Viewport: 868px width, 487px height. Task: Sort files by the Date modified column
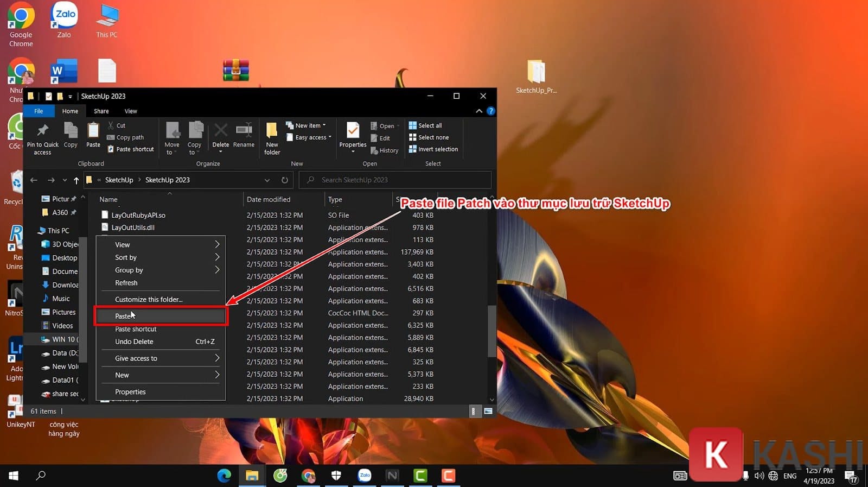(269, 199)
